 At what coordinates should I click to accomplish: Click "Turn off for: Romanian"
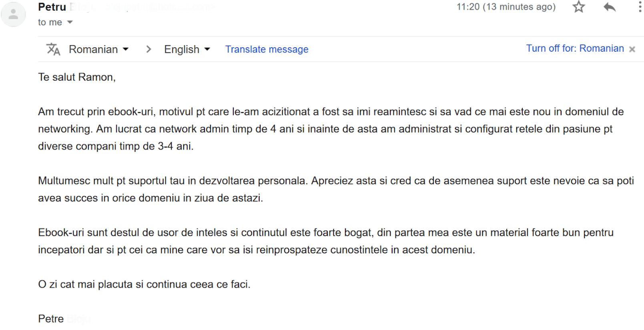tap(575, 48)
